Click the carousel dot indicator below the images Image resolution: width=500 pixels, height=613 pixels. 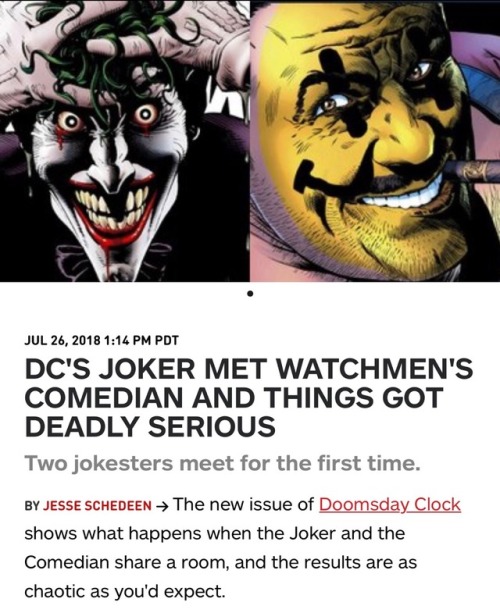click(250, 293)
